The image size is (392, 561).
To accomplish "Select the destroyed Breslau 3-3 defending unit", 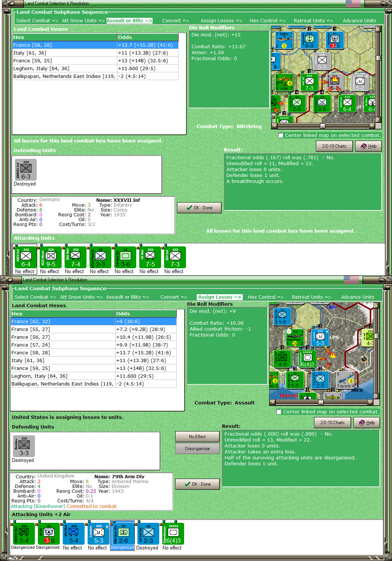I will tap(24, 446).
